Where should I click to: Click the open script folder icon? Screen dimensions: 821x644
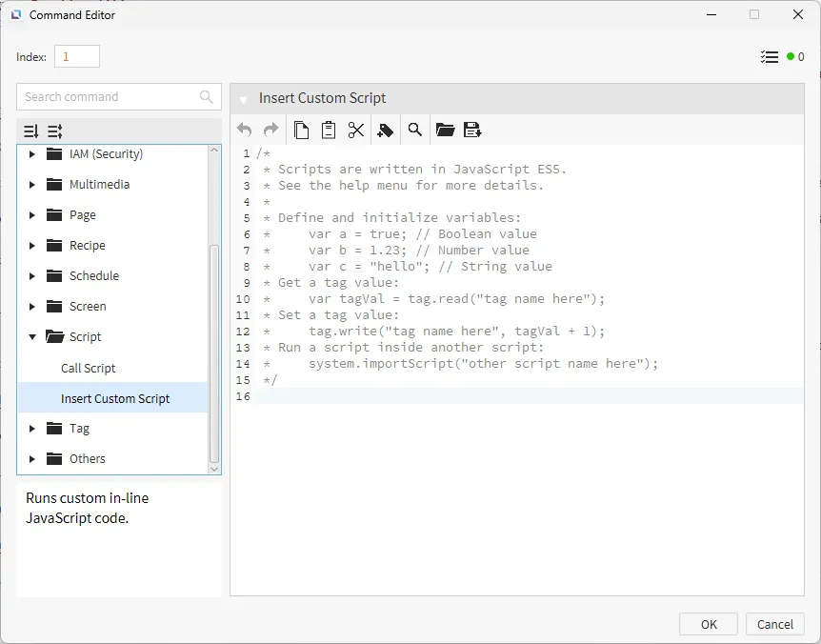(x=445, y=131)
